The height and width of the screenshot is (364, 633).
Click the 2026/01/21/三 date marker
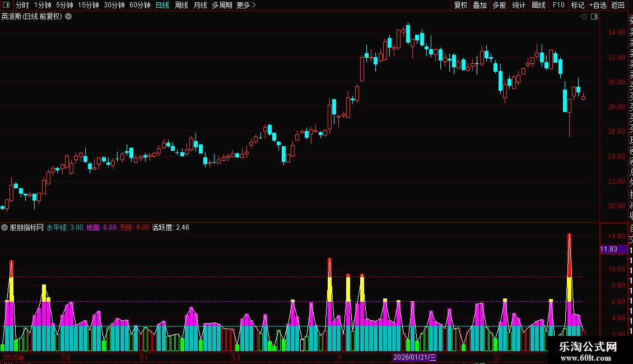click(415, 357)
